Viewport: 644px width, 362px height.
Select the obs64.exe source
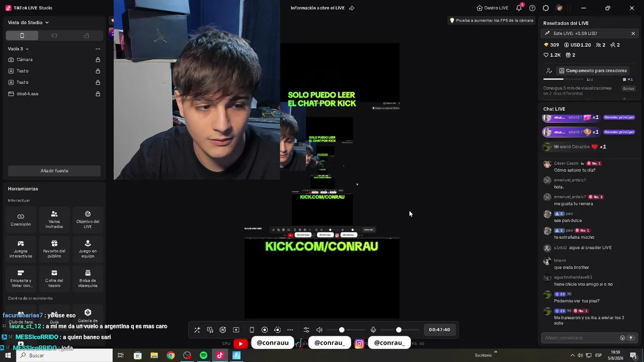54,94
